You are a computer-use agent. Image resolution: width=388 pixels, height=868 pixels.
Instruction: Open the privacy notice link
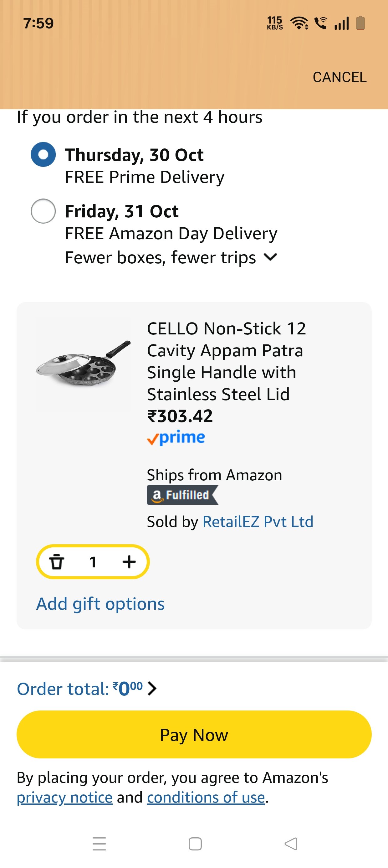65,798
